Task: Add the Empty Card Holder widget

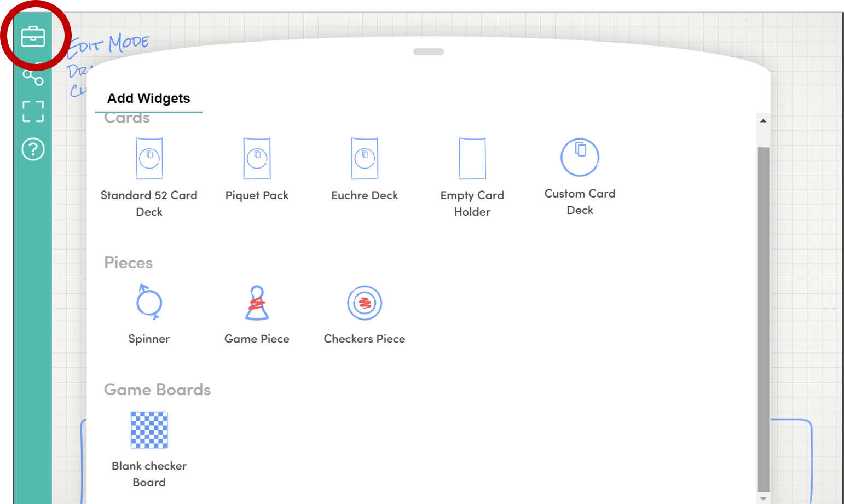Action: tap(472, 178)
